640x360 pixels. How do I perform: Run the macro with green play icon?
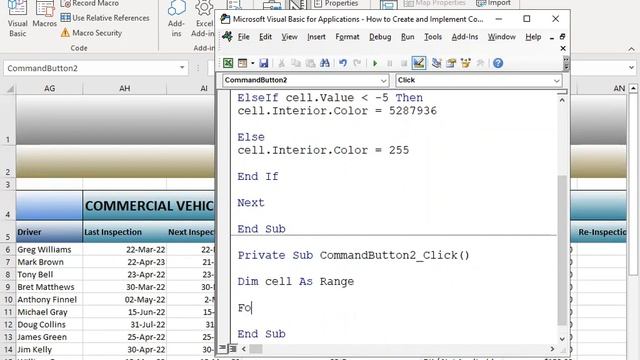point(375,63)
